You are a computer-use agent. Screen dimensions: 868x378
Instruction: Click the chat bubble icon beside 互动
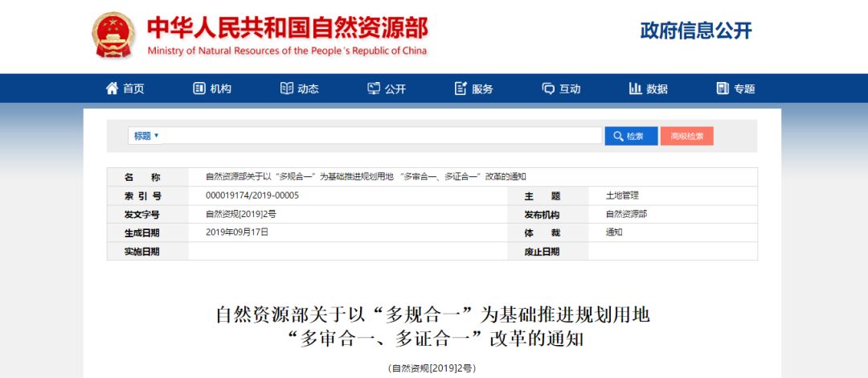548,88
